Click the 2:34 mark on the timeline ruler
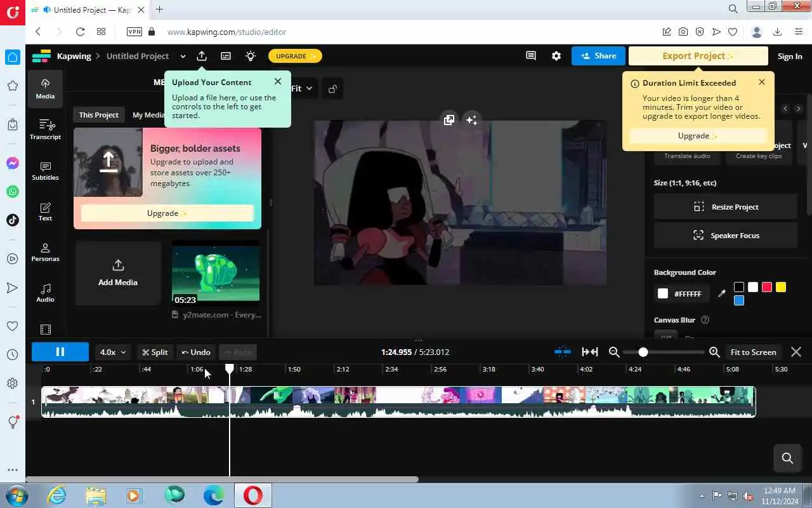Image resolution: width=812 pixels, height=508 pixels. pyautogui.click(x=391, y=369)
